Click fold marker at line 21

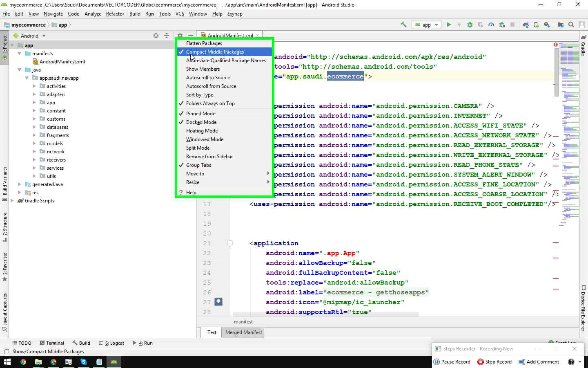tap(230, 243)
